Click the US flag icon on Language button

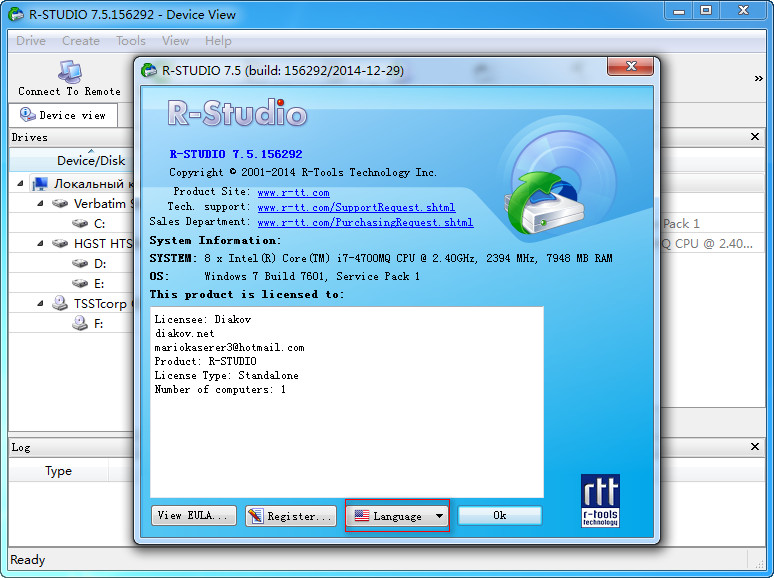click(362, 516)
